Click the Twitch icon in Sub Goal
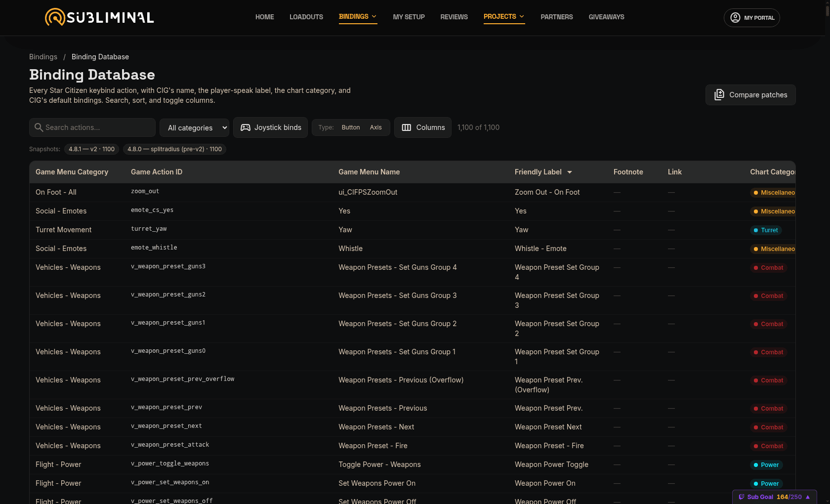This screenshot has width=830, height=504. click(x=741, y=497)
